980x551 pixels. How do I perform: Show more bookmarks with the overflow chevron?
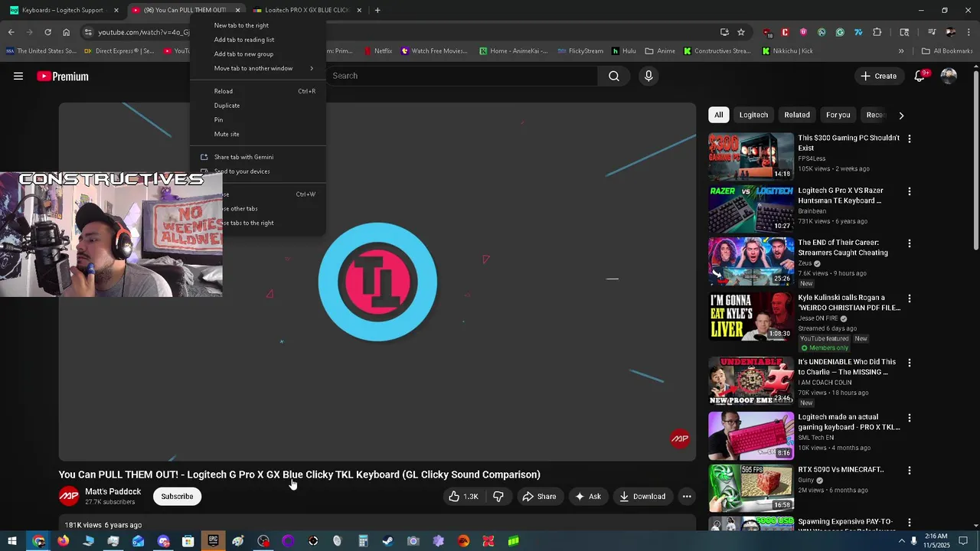point(901,51)
